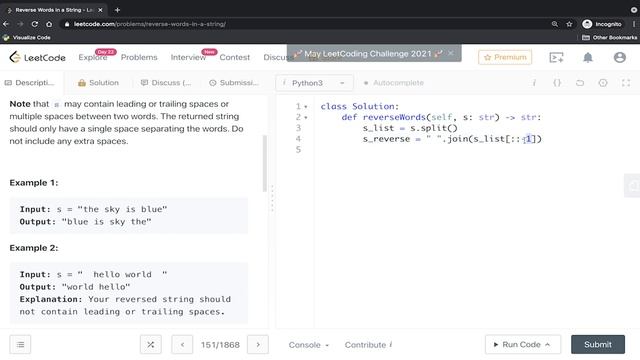The width and height of the screenshot is (640, 360).
Task: Open the Visualize Code bookmark
Action: coord(27,38)
